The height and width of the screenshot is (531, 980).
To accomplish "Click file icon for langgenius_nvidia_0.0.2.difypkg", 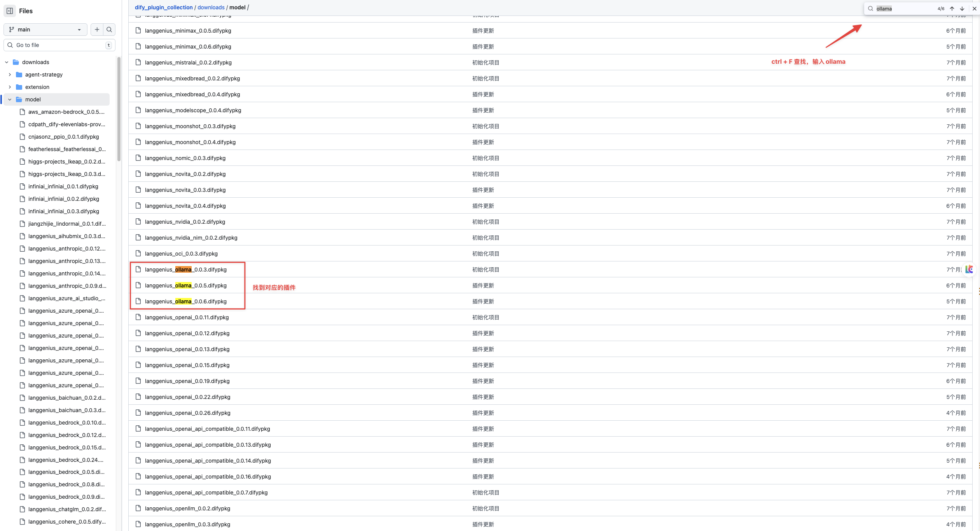I will tap(138, 221).
